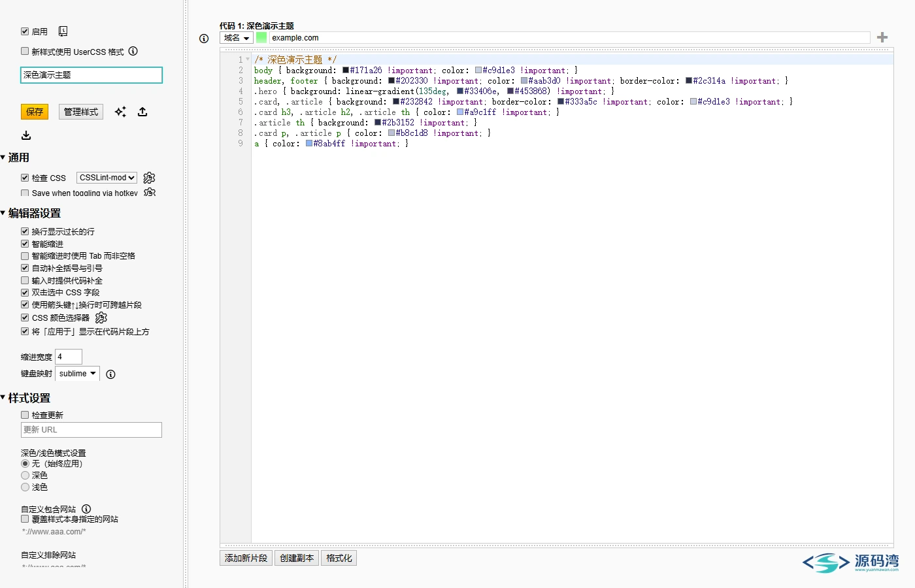Click the document info icon beside 启用

click(x=63, y=31)
